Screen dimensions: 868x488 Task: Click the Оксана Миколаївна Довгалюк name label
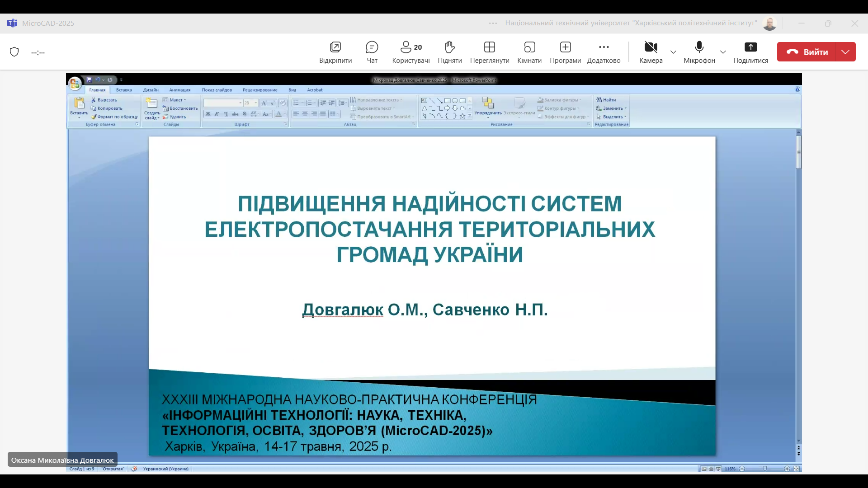[x=62, y=460]
